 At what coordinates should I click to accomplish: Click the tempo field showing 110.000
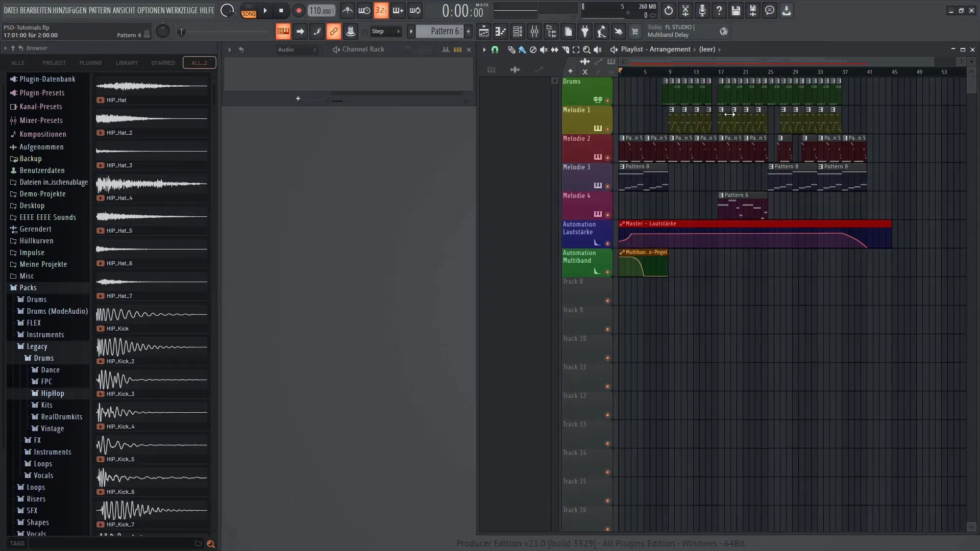[321, 11]
